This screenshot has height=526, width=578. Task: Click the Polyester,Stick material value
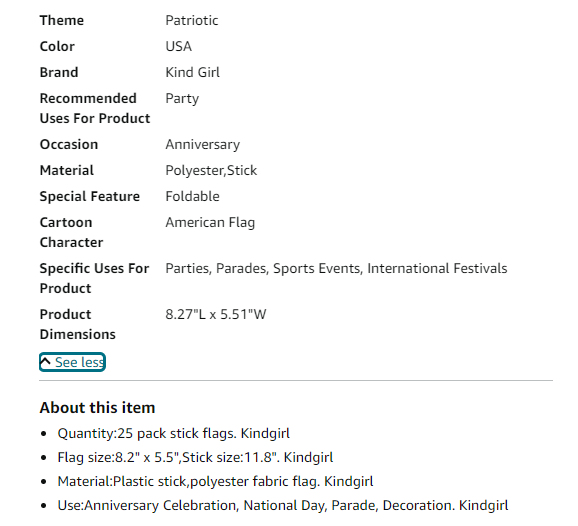pyautogui.click(x=211, y=171)
